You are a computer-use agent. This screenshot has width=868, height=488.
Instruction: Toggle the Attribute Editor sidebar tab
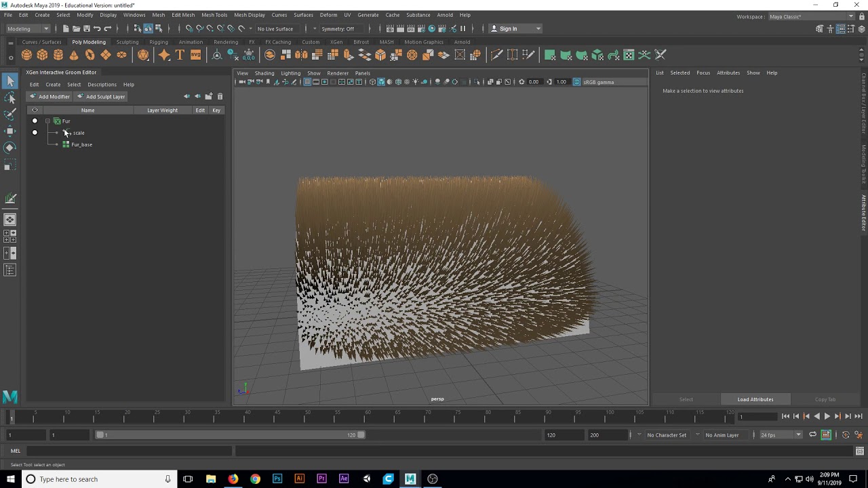coord(864,213)
